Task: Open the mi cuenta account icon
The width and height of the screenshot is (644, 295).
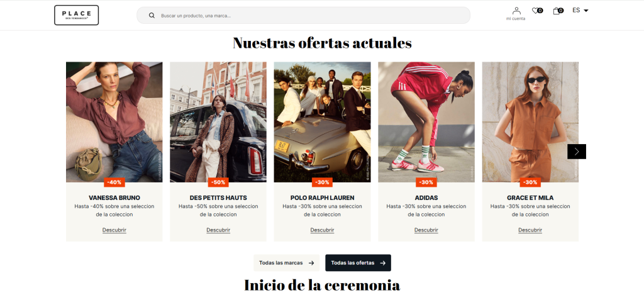Action: click(516, 14)
